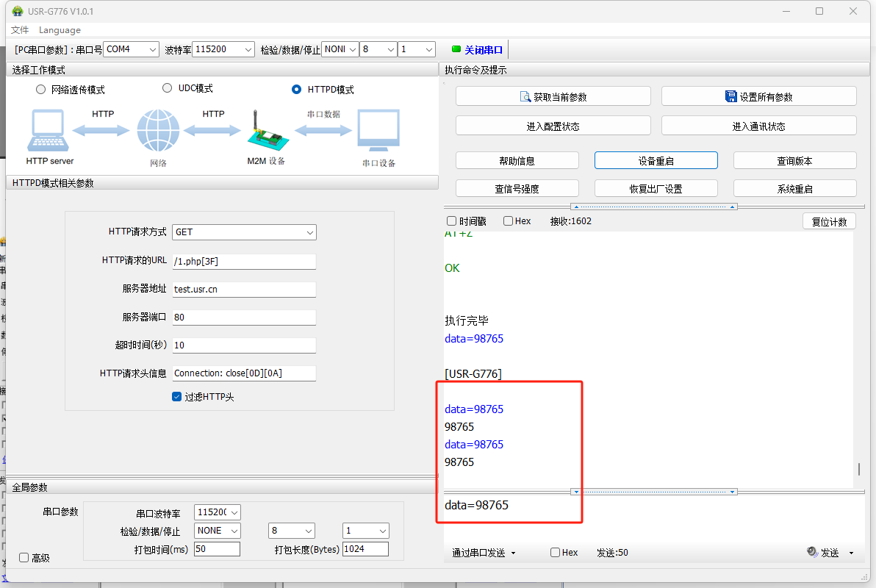
Task: Click the save icon on set all parameters
Action: coord(730,97)
